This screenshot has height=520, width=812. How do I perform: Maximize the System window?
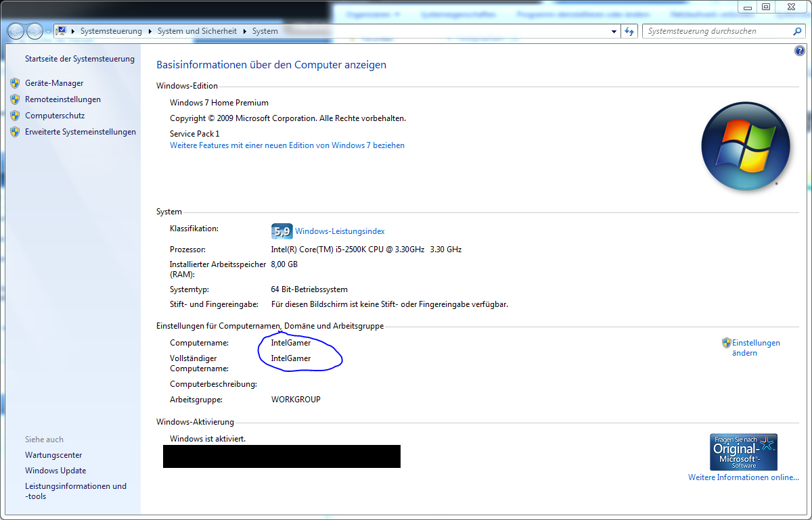[x=765, y=7]
